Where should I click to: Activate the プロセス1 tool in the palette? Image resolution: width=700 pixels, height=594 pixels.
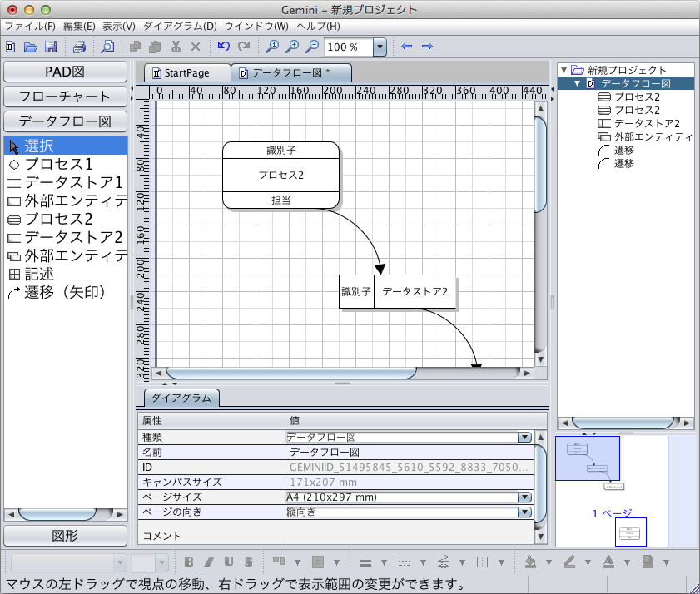tap(65, 164)
